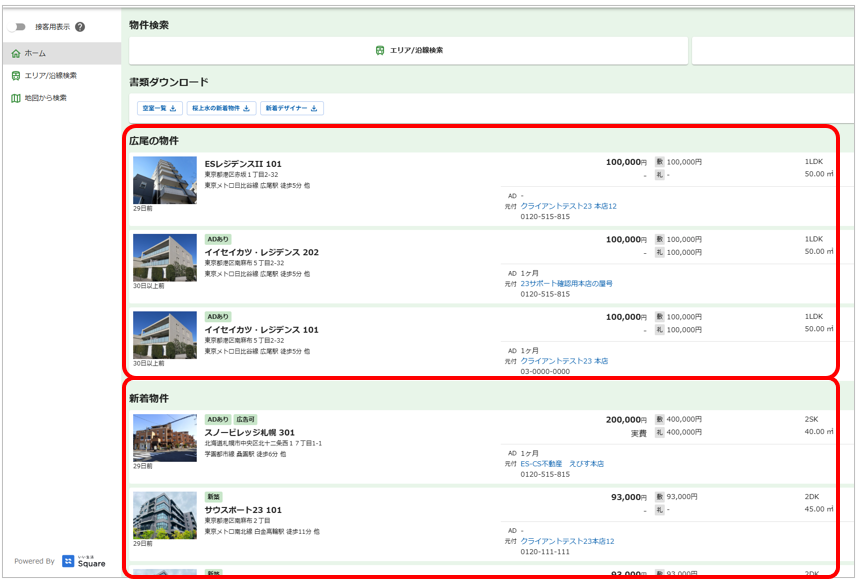Click the home icon in the sidebar
The width and height of the screenshot is (856, 579).
[16, 53]
